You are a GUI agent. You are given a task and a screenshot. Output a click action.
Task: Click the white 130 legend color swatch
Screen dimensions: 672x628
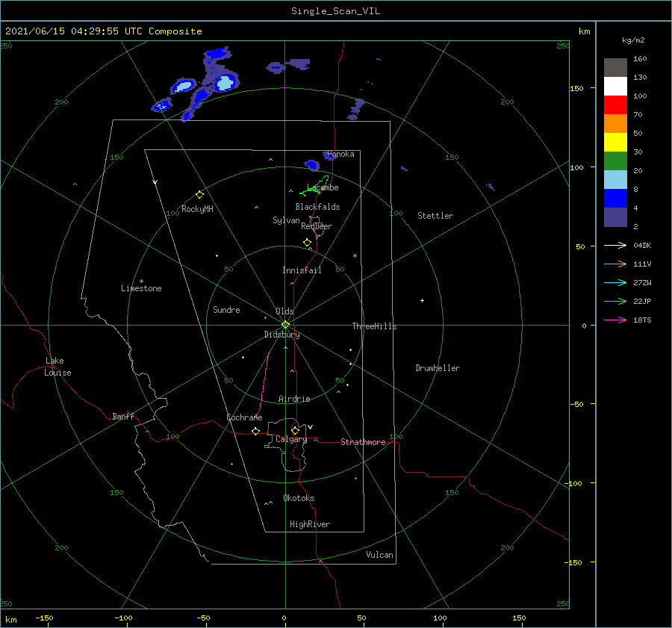pyautogui.click(x=615, y=86)
